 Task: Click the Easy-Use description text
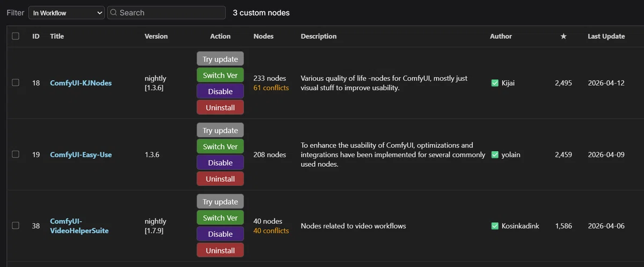coord(392,154)
